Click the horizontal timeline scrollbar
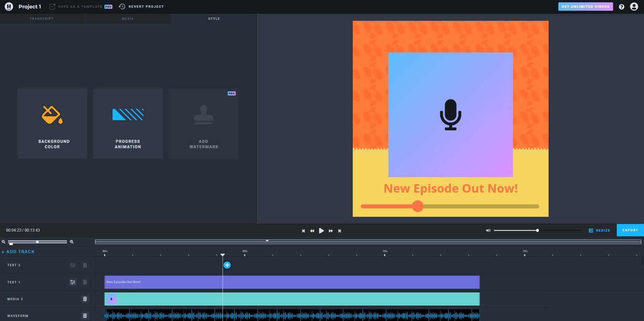Image resolution: width=644 pixels, height=321 pixels. tap(368, 242)
